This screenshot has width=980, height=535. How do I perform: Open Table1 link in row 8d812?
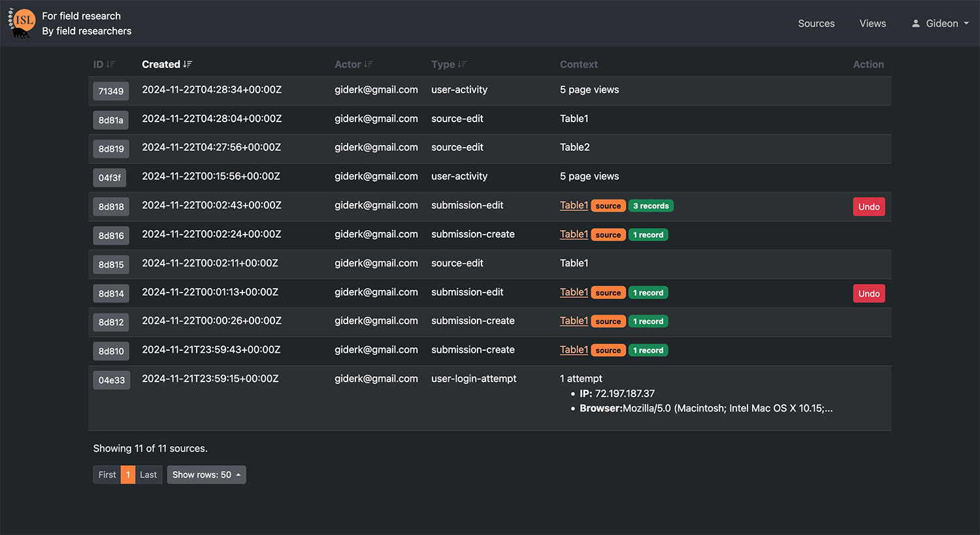(574, 321)
